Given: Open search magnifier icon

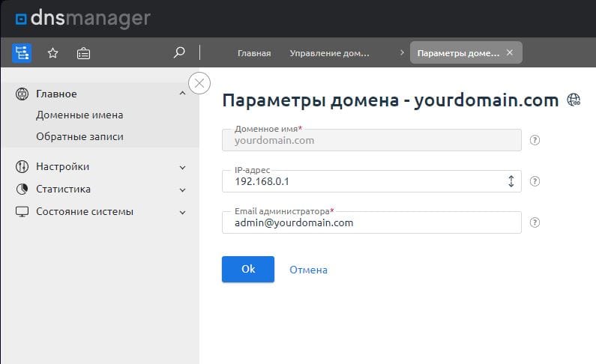Looking at the screenshot, I should tap(179, 52).
